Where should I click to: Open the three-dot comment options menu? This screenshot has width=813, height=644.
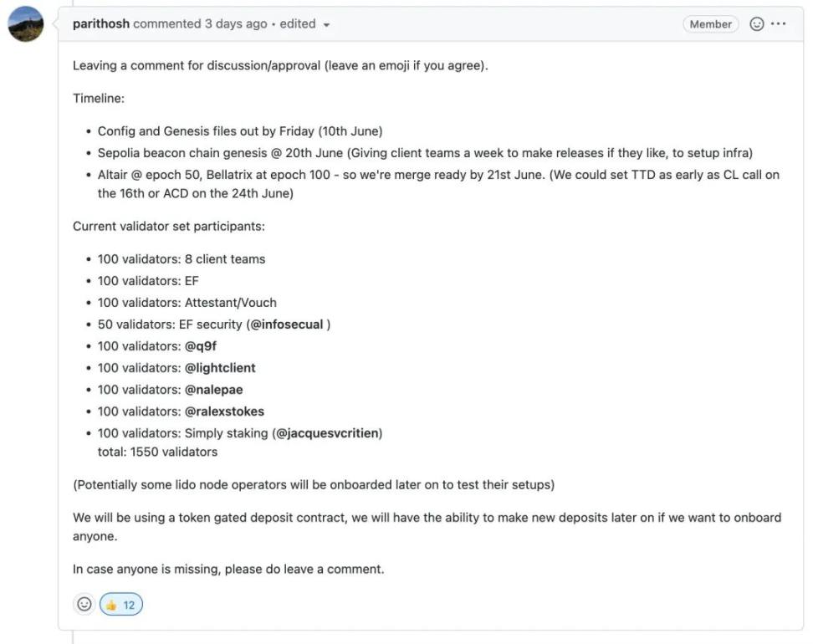(779, 24)
